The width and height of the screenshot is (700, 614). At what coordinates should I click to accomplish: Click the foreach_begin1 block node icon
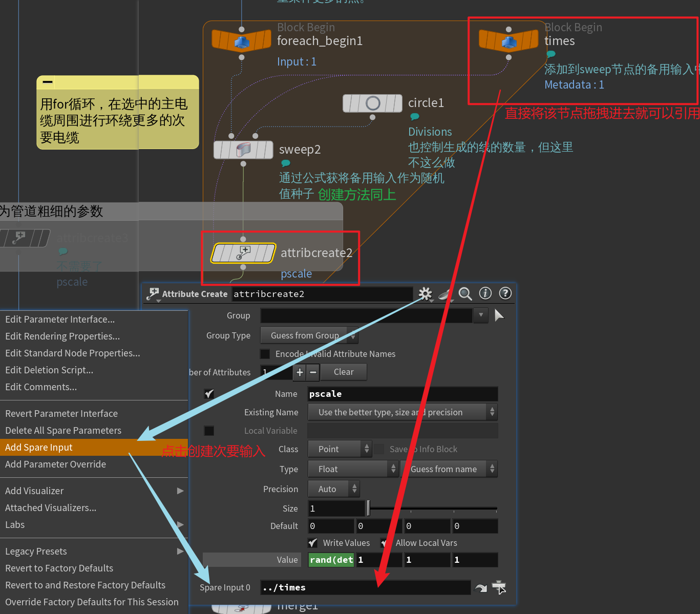(241, 40)
